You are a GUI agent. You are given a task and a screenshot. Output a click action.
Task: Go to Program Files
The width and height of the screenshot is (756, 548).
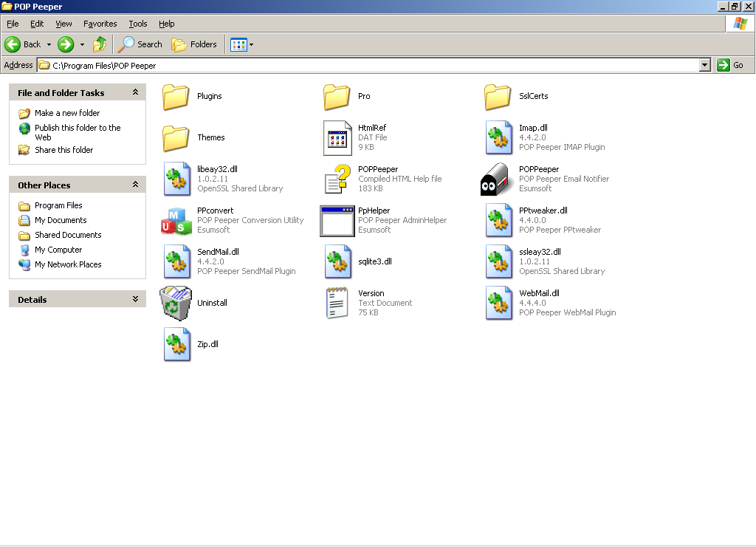(58, 205)
